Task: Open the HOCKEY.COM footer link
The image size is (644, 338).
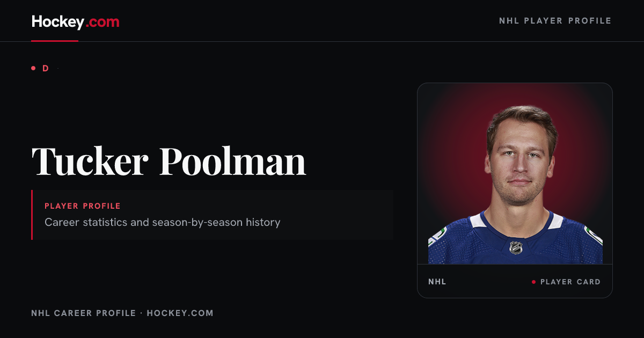Action: 180,313
